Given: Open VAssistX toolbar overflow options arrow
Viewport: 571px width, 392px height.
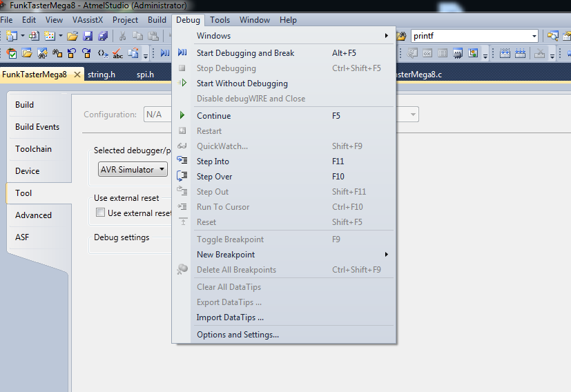Looking at the screenshot, I should (145, 55).
